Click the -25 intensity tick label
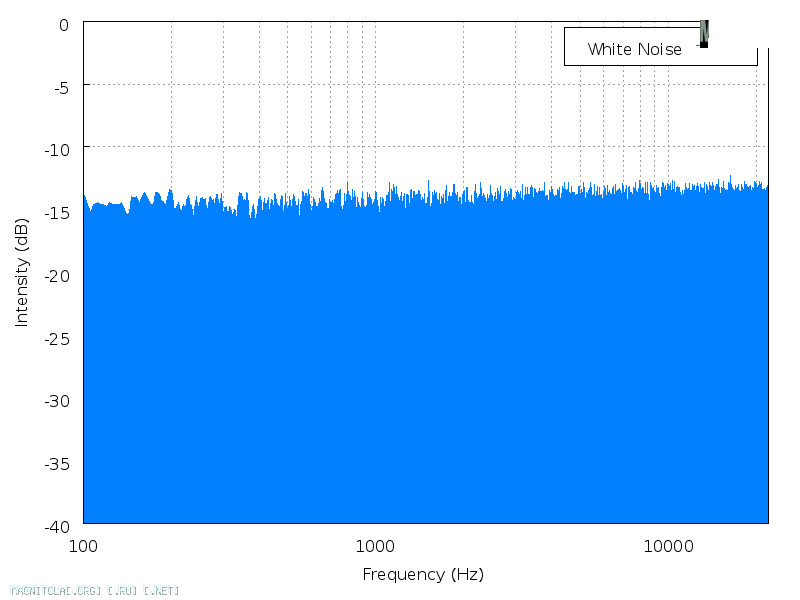The height and width of the screenshot is (600, 800). [57, 339]
